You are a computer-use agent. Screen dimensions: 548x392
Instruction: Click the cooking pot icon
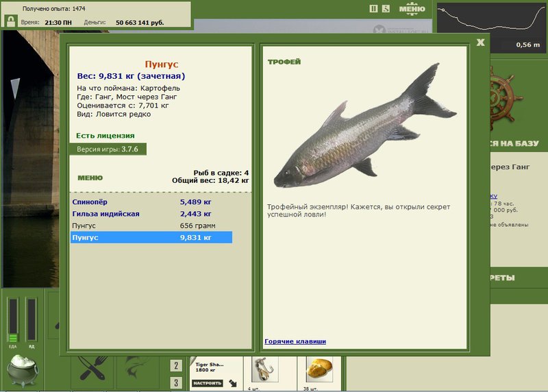coord(23,371)
